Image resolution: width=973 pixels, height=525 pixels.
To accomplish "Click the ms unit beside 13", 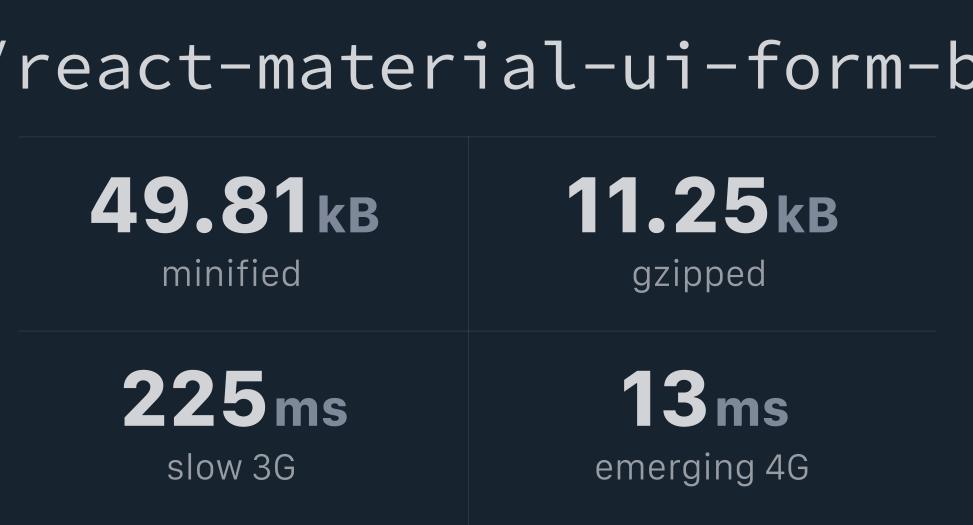I will (752, 410).
